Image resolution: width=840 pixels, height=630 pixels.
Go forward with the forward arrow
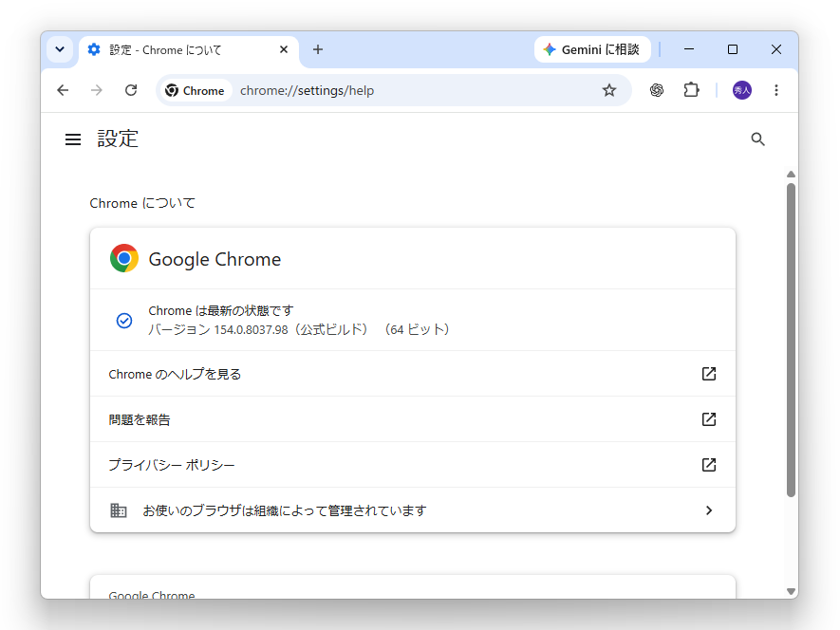[97, 90]
